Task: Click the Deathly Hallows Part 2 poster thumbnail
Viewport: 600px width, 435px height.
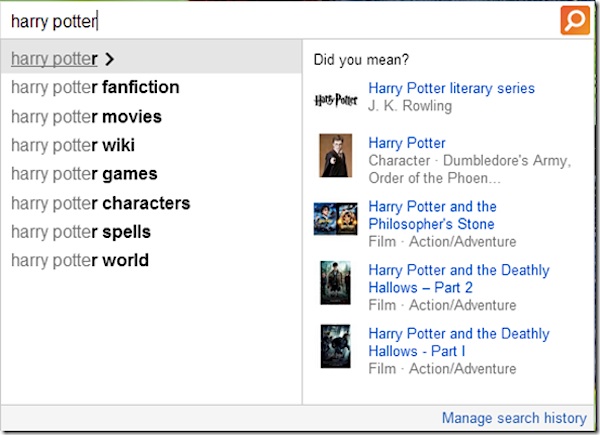Action: click(x=336, y=282)
